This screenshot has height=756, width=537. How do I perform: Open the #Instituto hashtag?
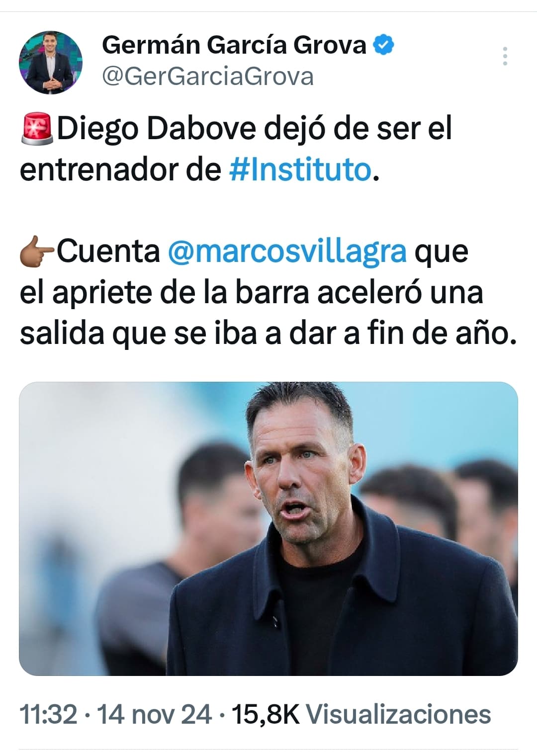click(x=300, y=169)
